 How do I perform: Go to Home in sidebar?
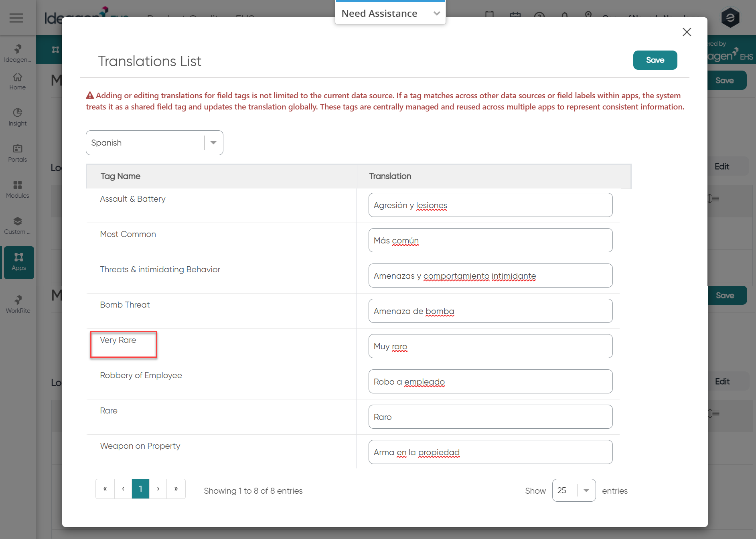click(18, 82)
